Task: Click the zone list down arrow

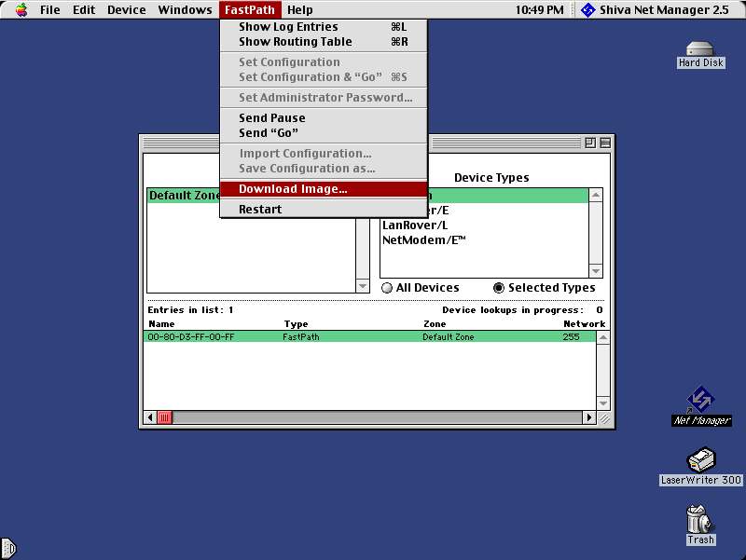Action: [x=363, y=286]
